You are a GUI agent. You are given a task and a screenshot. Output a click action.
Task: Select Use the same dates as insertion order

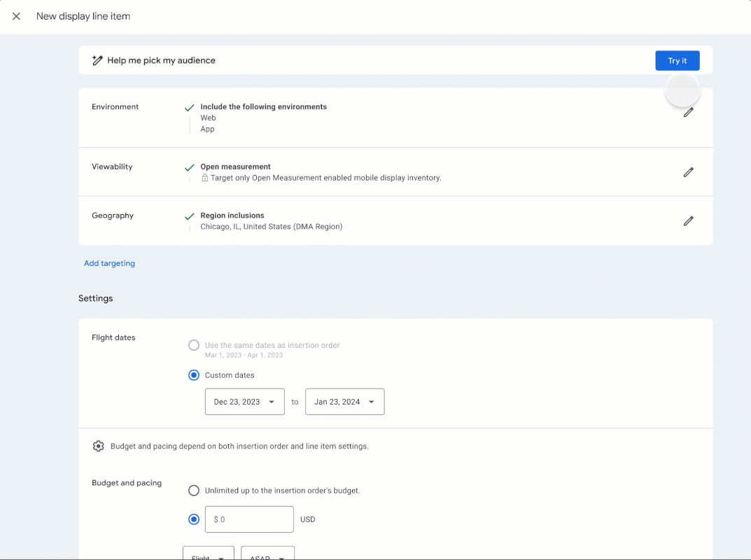click(193, 345)
